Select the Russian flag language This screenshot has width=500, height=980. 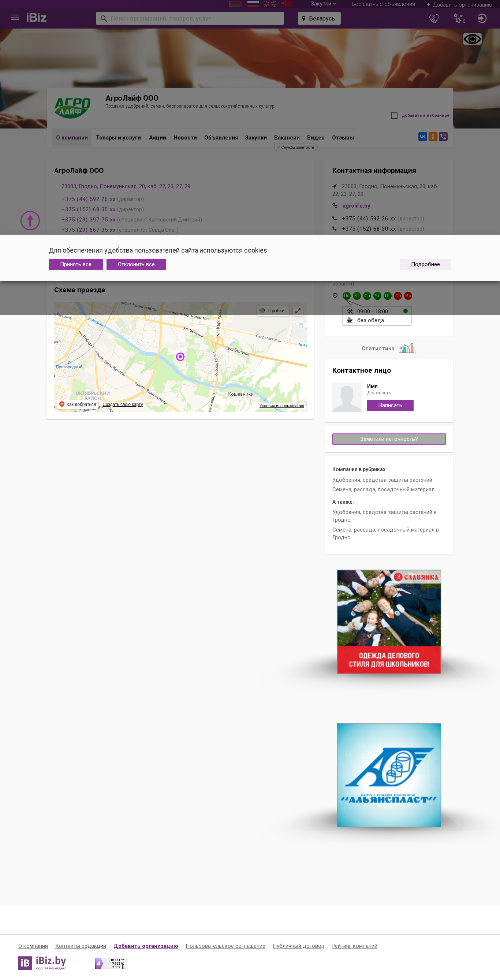coord(253,4)
